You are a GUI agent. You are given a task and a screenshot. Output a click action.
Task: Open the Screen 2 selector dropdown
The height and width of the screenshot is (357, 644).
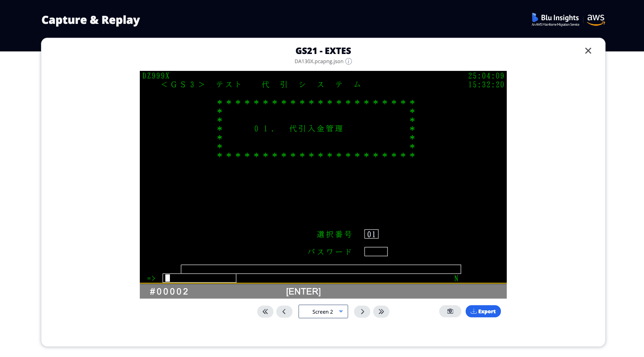(x=323, y=311)
